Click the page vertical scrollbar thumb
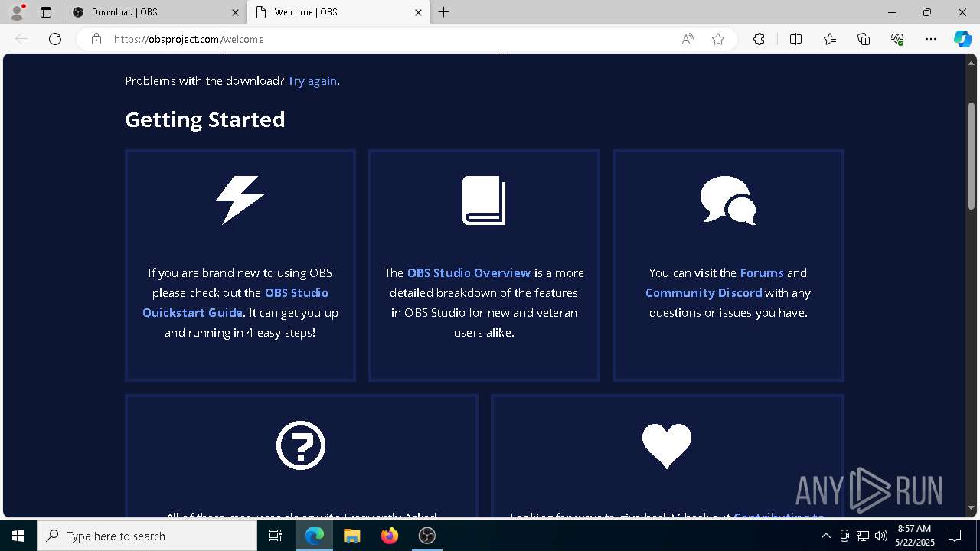This screenshot has height=551, width=980. click(x=971, y=155)
